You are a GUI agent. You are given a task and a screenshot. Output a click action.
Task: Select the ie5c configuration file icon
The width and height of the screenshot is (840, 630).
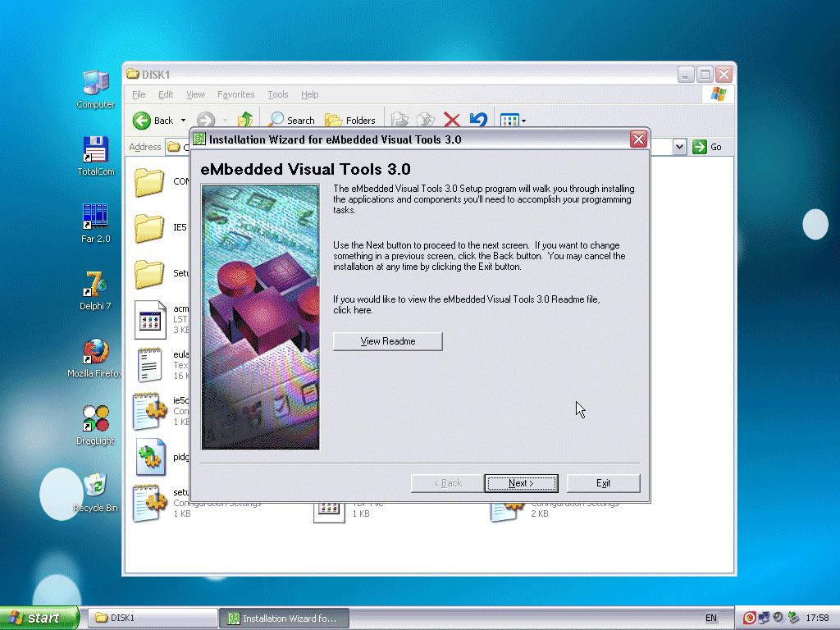[150, 412]
